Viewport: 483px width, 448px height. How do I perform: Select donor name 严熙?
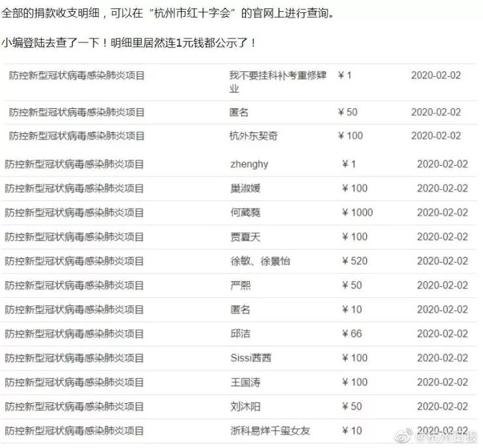(x=240, y=285)
